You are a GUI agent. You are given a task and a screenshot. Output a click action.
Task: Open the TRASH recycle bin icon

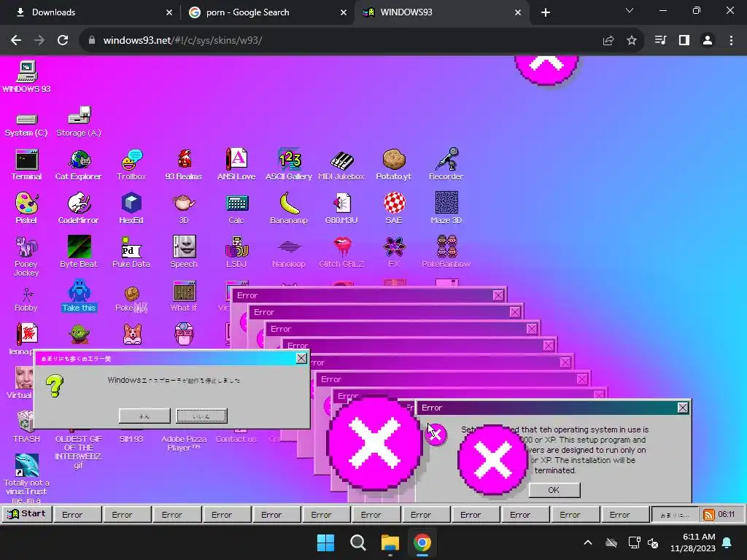[x=26, y=427]
